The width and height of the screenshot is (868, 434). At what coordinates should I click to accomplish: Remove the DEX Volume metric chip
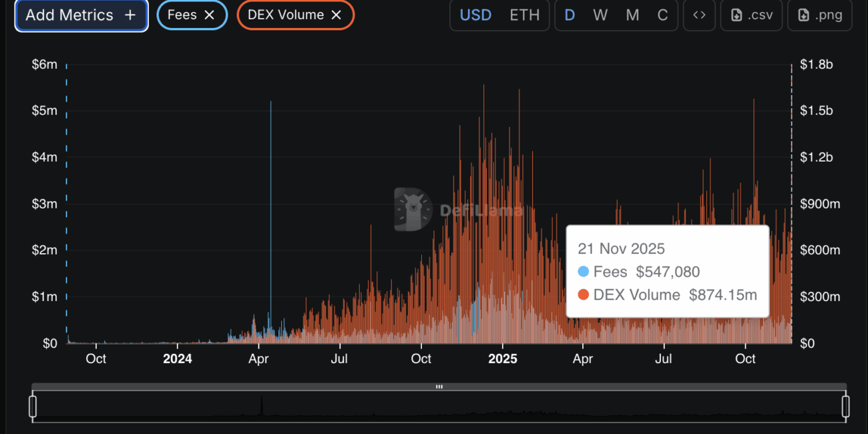[x=337, y=15]
